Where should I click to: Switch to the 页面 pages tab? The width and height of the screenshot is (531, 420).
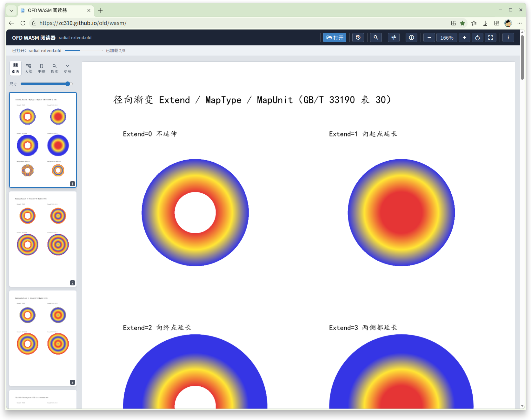16,68
